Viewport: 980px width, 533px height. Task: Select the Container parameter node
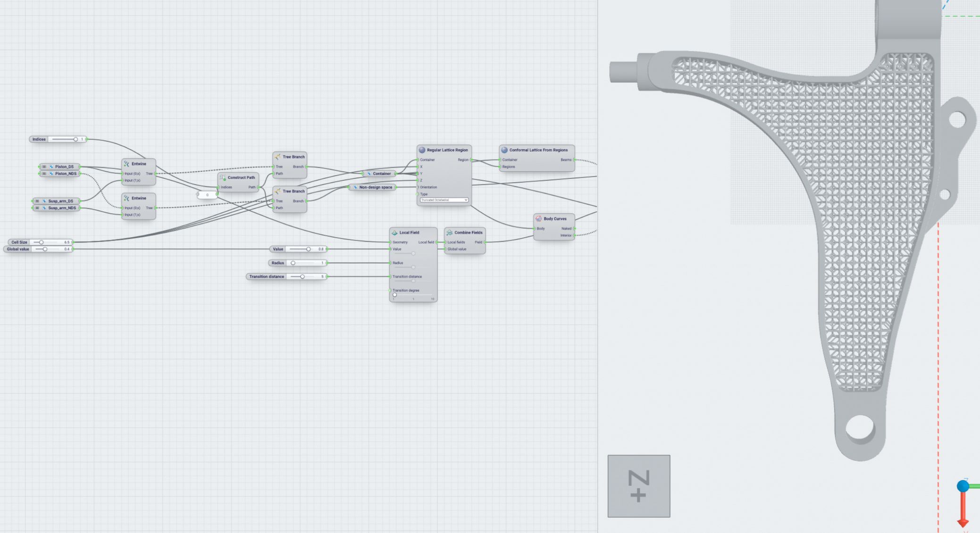(381, 174)
